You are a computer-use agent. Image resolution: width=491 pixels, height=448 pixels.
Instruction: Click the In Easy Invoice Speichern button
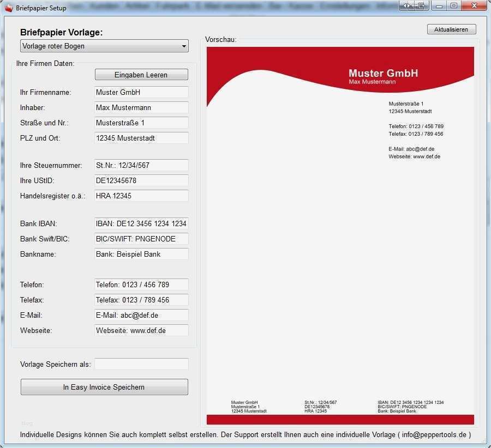[104, 387]
